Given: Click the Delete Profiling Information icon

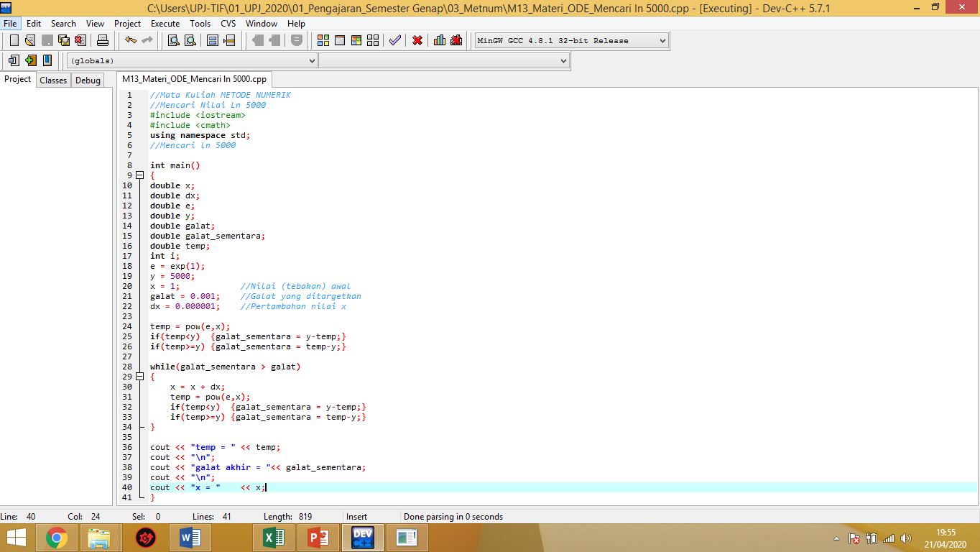Looking at the screenshot, I should [x=456, y=40].
